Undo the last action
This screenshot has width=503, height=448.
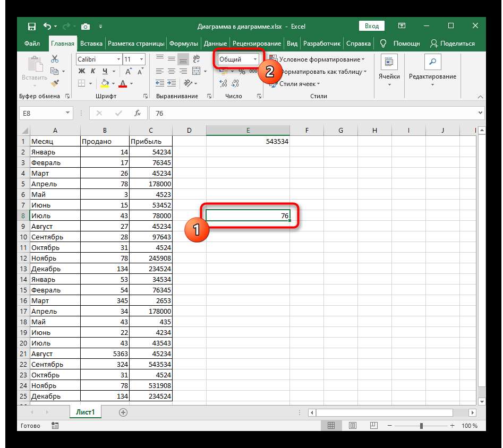click(47, 27)
